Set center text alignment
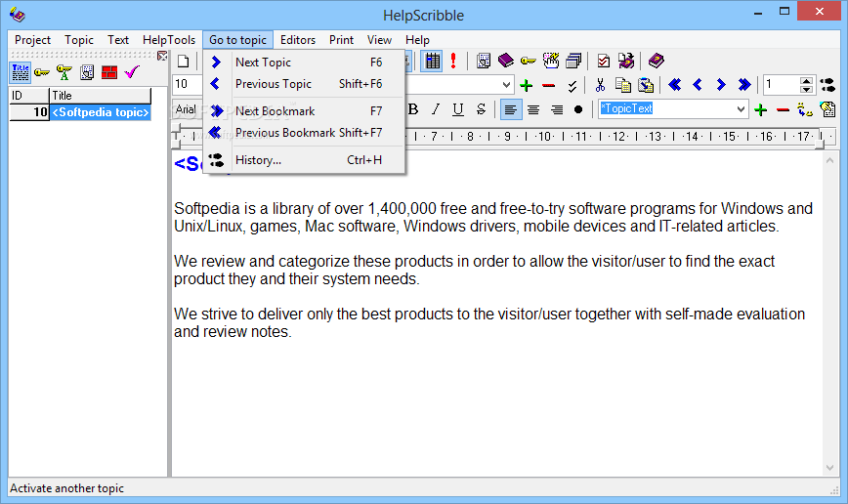Viewport: 848px width, 504px height. pyautogui.click(x=533, y=109)
